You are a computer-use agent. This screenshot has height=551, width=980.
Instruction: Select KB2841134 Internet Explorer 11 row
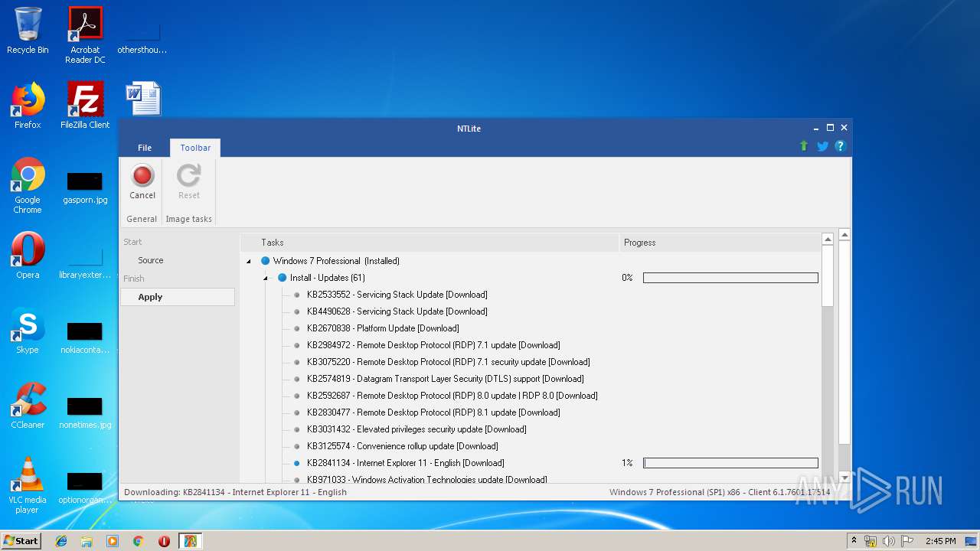click(x=405, y=463)
